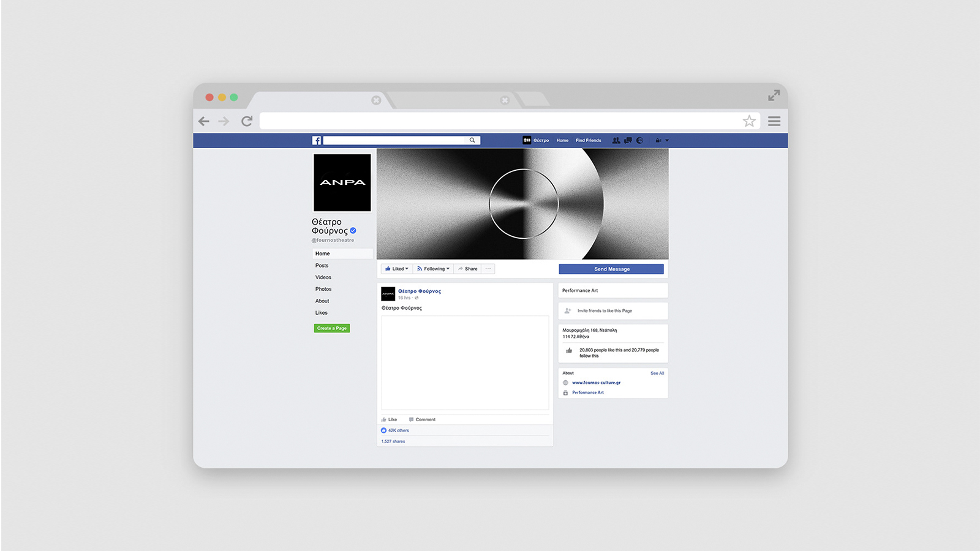
Task: Click the Share button under cover
Action: click(x=467, y=269)
